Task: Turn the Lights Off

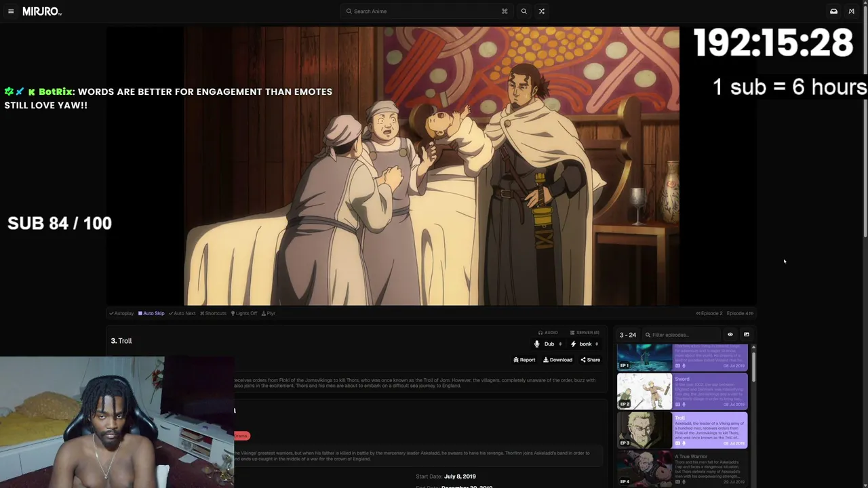Action: point(244,313)
